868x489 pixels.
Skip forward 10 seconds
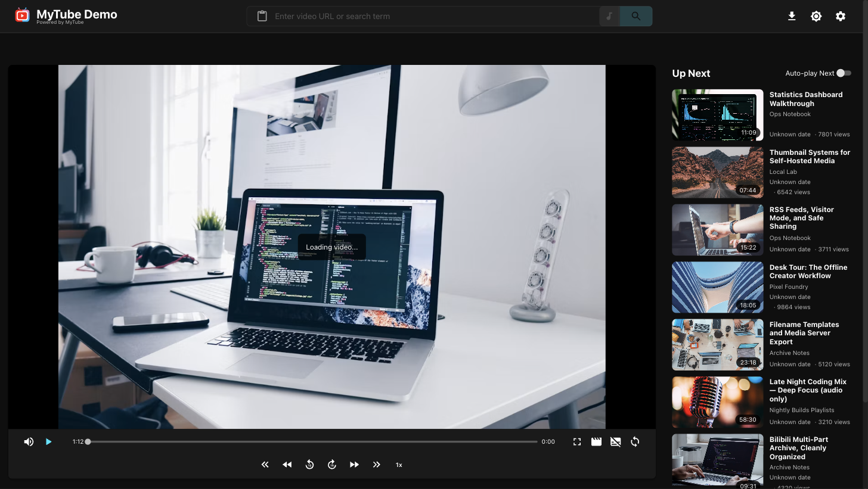(332, 465)
